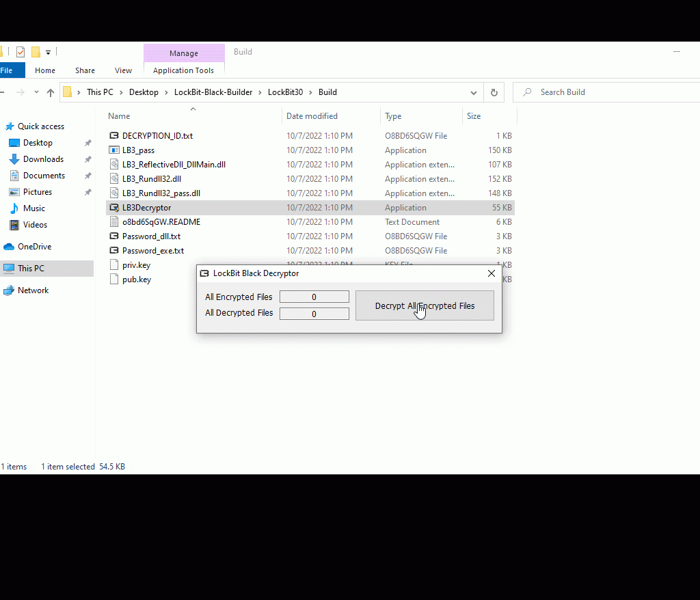Open Pictures in the sidebar
This screenshot has width=700, height=600.
pos(38,192)
